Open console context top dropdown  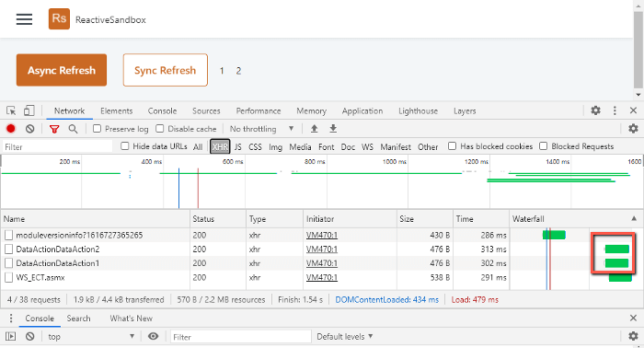pos(91,337)
